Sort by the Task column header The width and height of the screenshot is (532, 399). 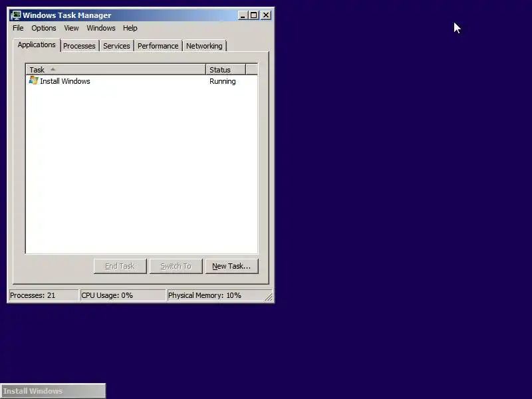click(x=116, y=70)
